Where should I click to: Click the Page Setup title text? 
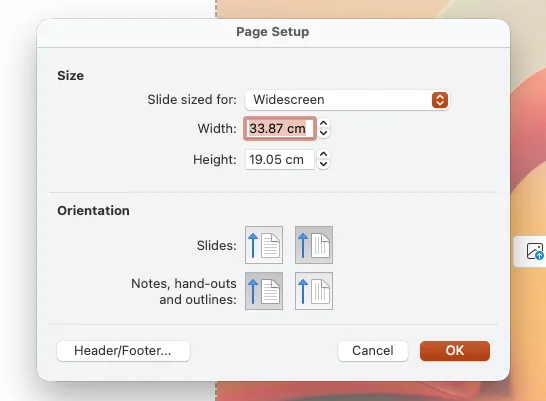[273, 32]
